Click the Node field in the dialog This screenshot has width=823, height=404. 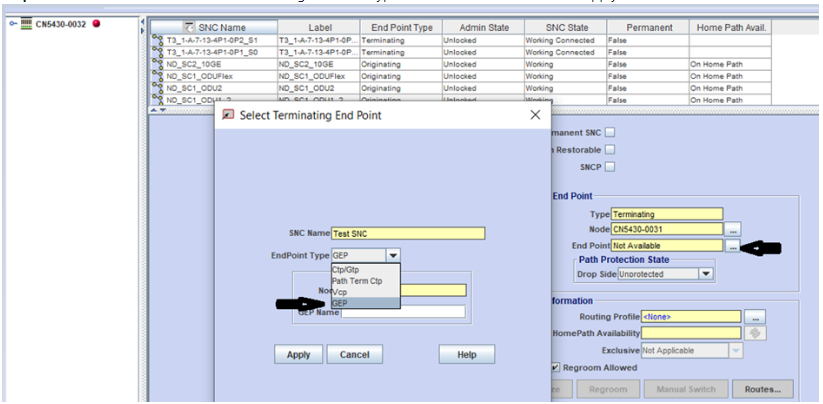point(433,290)
